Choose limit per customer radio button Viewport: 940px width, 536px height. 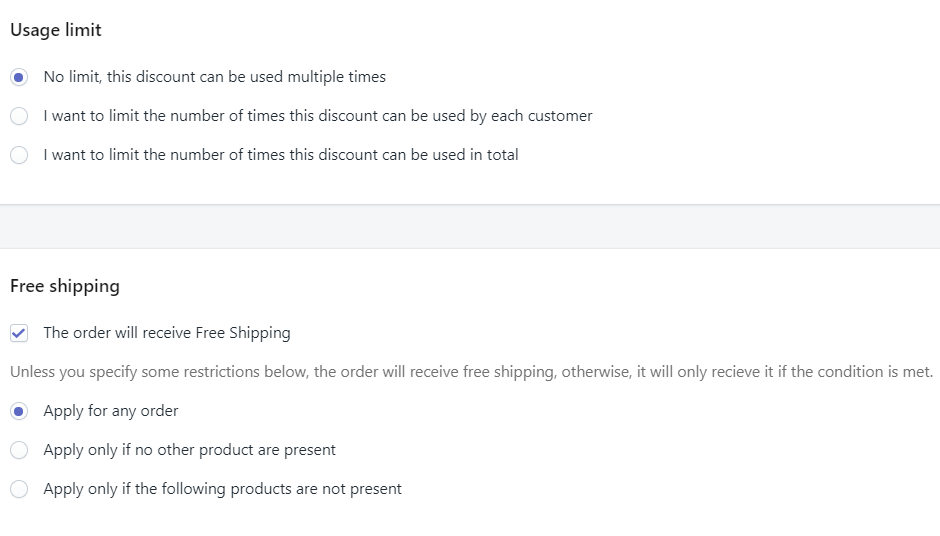[19, 116]
